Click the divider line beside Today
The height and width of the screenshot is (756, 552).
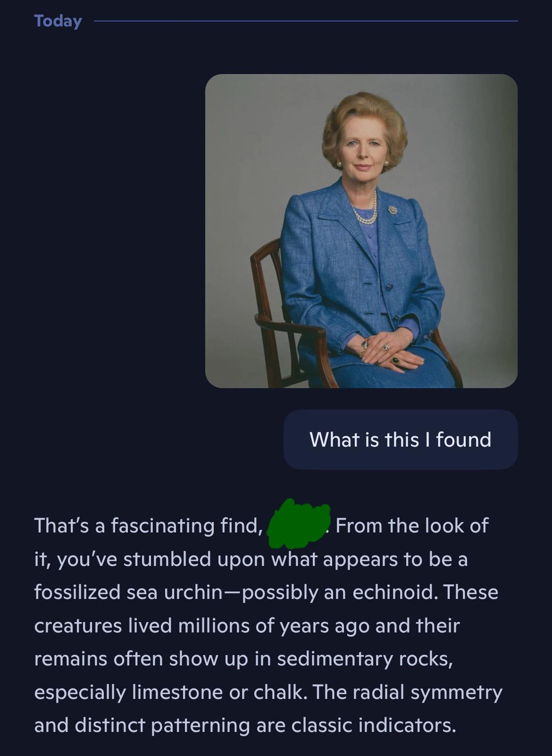coord(305,21)
